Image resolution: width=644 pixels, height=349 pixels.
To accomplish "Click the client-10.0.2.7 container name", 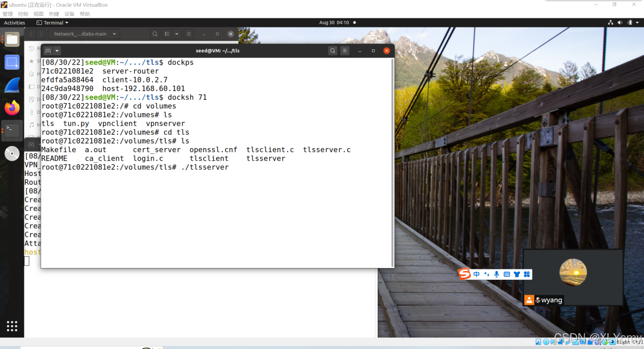I will (135, 80).
